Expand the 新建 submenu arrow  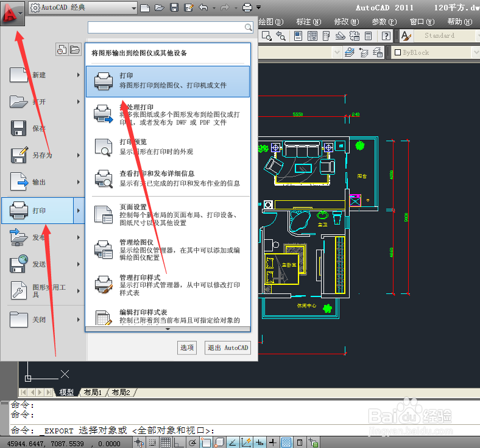click(79, 75)
